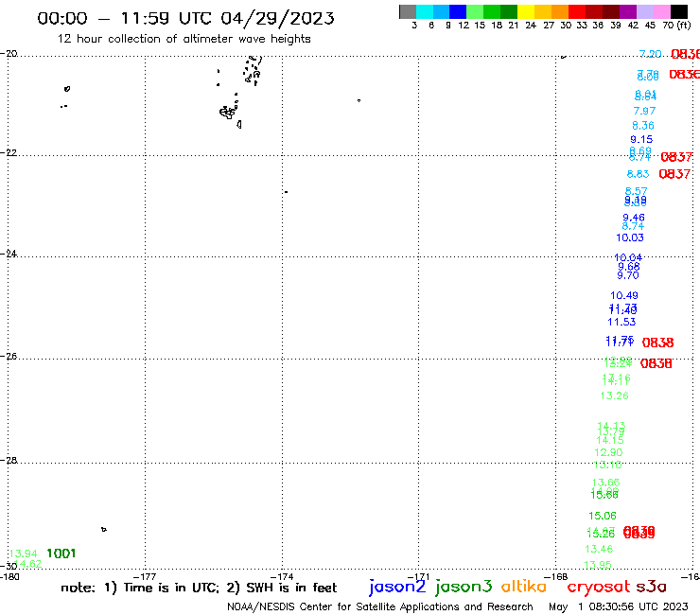Select the -22 latitude axis label
The width and height of the screenshot is (700, 615).
click(x=9, y=152)
